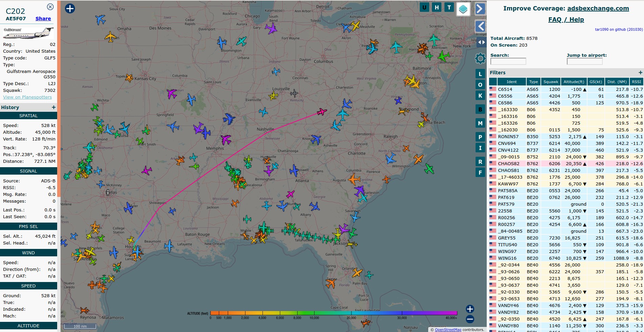The height and width of the screenshot is (332, 644).
Task: Toggle the L map option
Action: [x=480, y=74]
